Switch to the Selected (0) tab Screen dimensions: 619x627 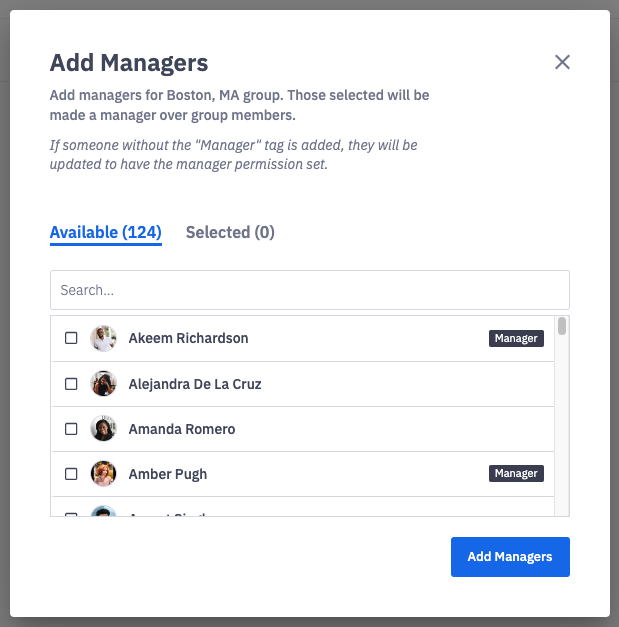pyautogui.click(x=230, y=233)
